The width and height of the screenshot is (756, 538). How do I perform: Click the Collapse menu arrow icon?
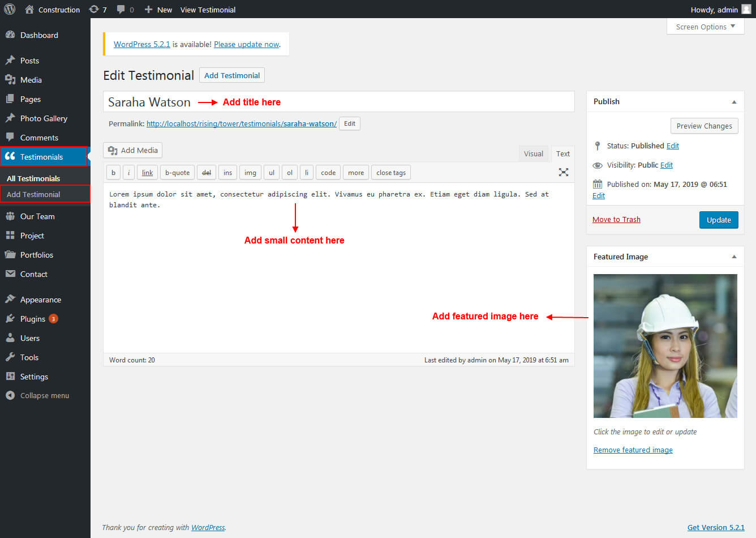(10, 395)
